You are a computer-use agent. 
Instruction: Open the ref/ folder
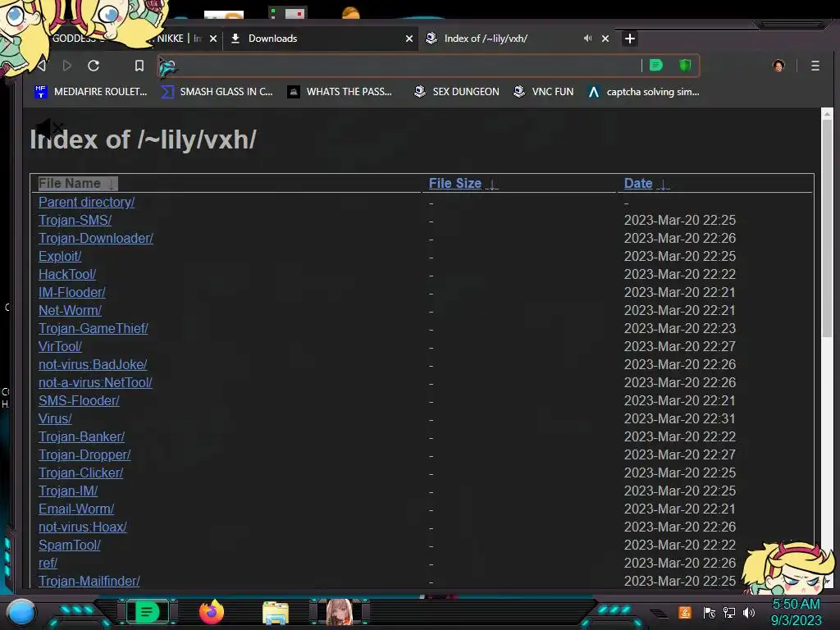48,563
